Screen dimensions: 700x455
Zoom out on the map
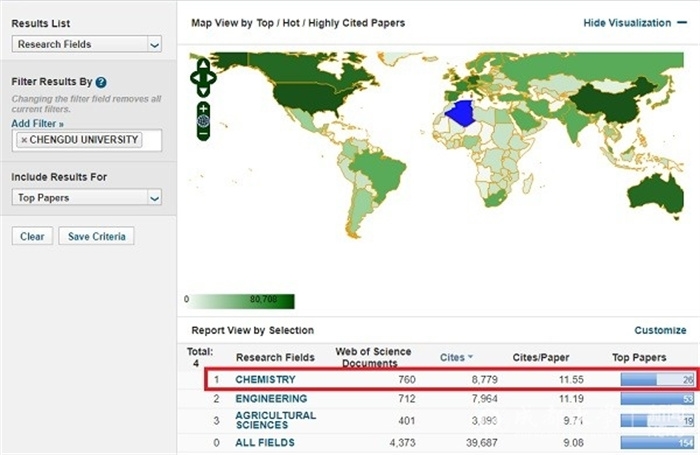pos(203,134)
